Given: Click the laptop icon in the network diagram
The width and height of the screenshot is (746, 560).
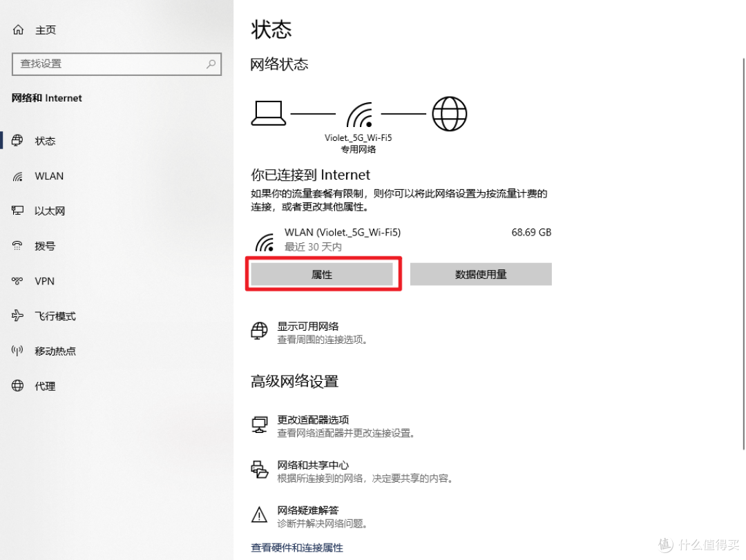Looking at the screenshot, I should pos(268,113).
